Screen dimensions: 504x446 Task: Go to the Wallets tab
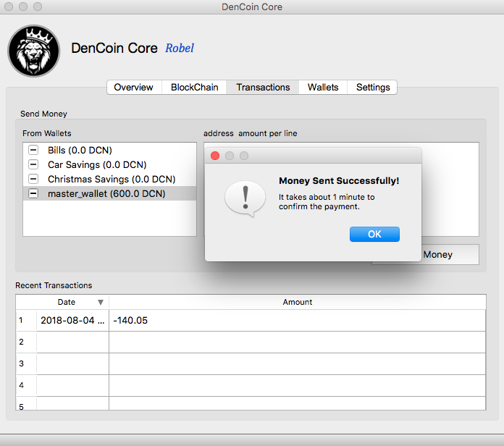click(x=323, y=88)
